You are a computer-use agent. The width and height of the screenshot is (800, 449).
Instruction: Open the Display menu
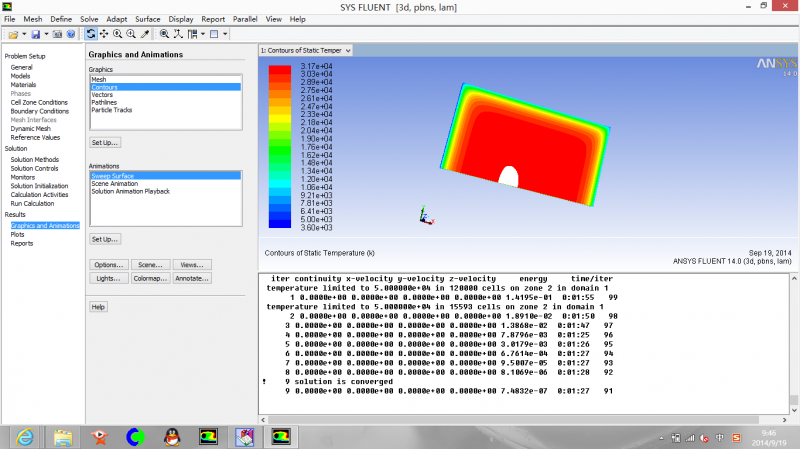(x=181, y=19)
